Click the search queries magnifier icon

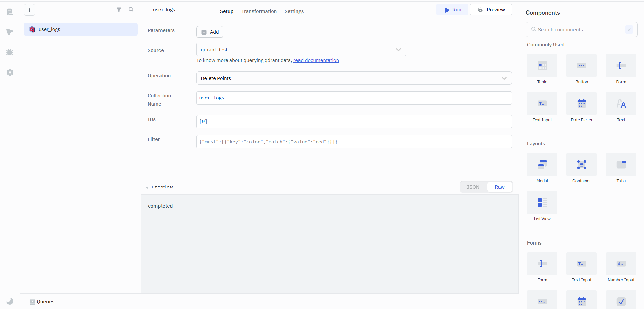(x=131, y=10)
